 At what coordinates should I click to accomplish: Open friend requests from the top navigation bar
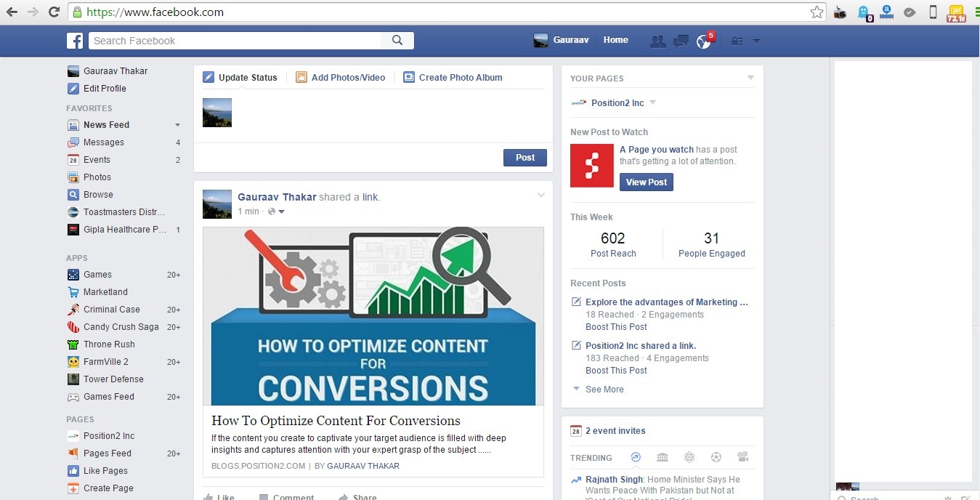[x=658, y=41]
